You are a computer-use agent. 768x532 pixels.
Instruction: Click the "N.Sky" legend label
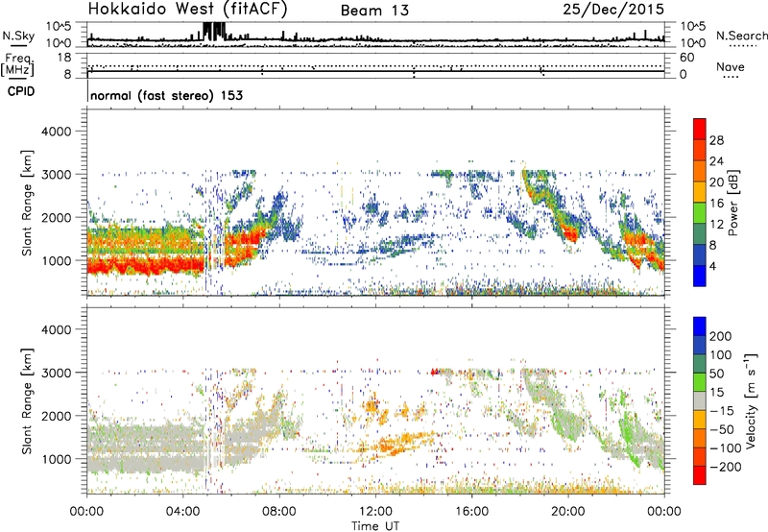18,36
